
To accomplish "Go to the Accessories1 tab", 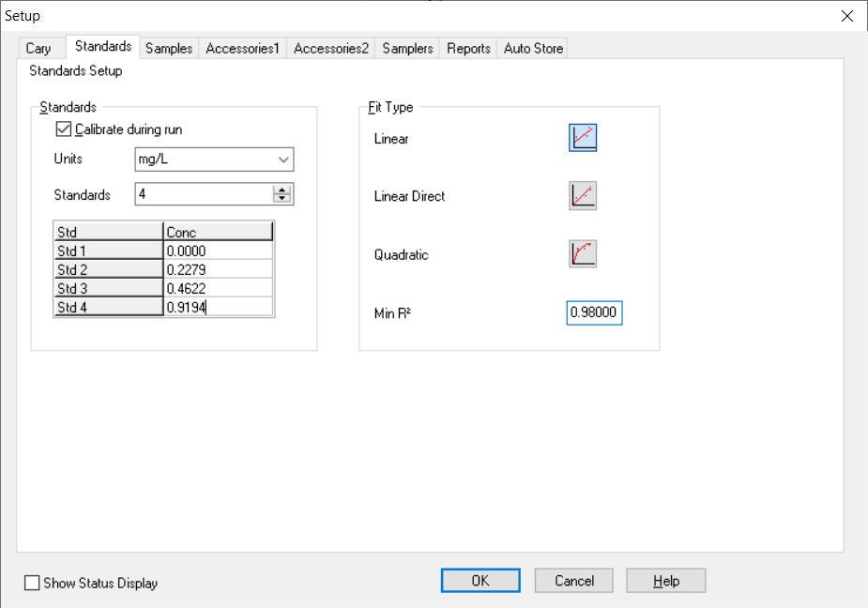I will (x=243, y=48).
